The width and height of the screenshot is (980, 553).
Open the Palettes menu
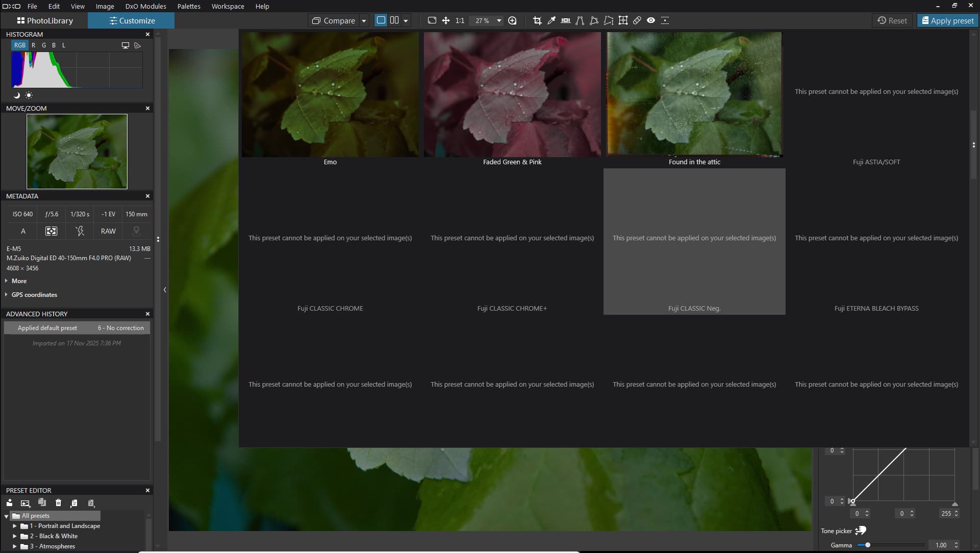coord(188,6)
